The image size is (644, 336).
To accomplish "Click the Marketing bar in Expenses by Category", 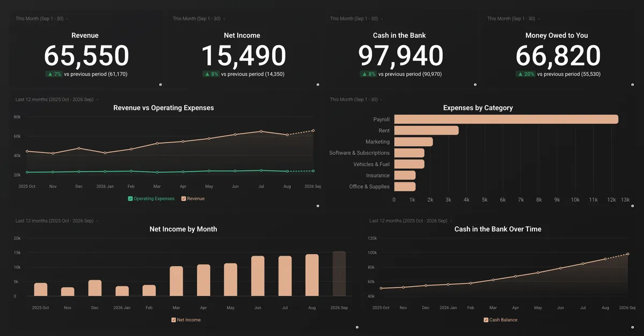I will [x=414, y=142].
